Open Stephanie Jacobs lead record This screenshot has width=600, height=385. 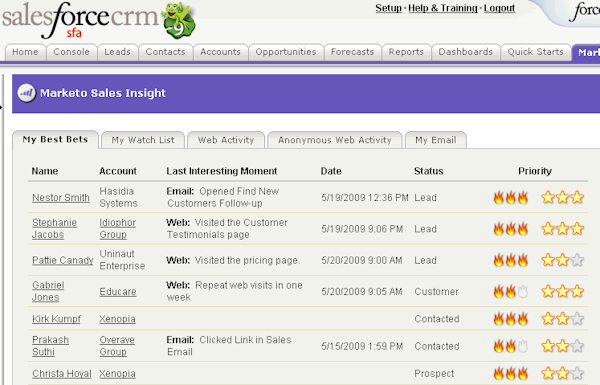54,228
